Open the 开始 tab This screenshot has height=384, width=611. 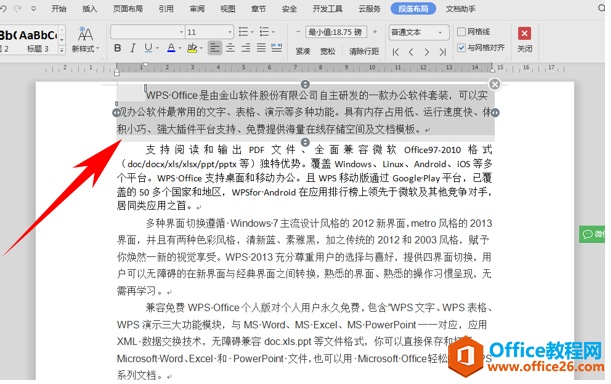[x=59, y=9]
